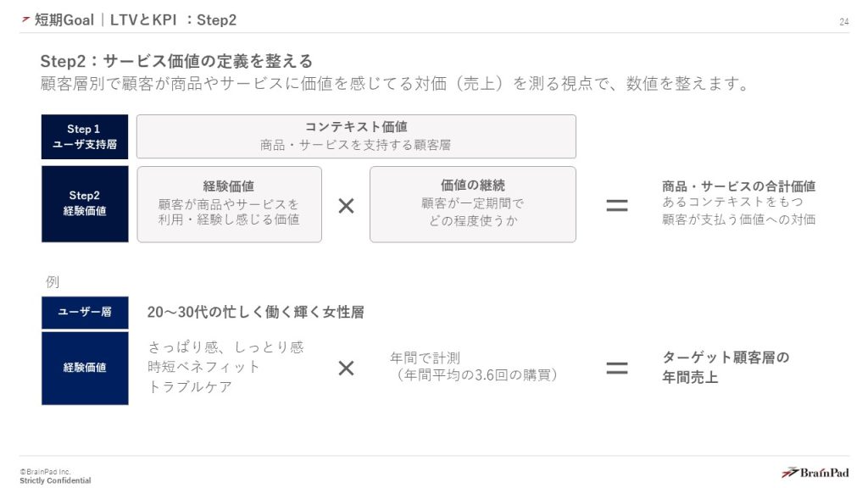
Task: Click the コンテキスト価値 box
Action: pyautogui.click(x=356, y=136)
